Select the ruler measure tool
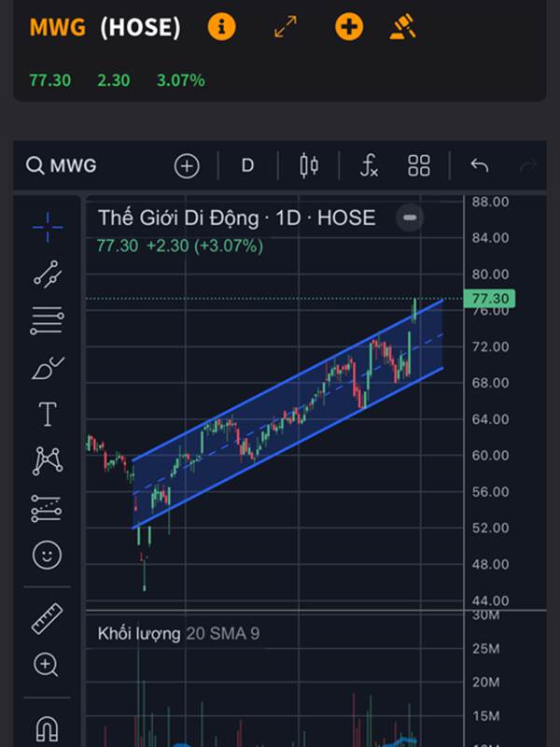560x747 pixels. pyautogui.click(x=48, y=618)
